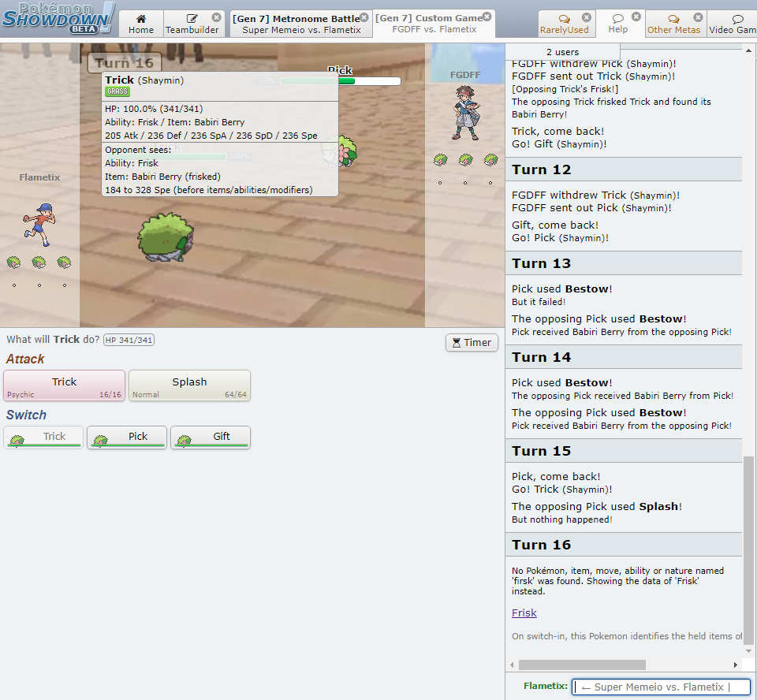Click the Turn 14 log header
This screenshot has width=757, height=700.
(x=623, y=357)
